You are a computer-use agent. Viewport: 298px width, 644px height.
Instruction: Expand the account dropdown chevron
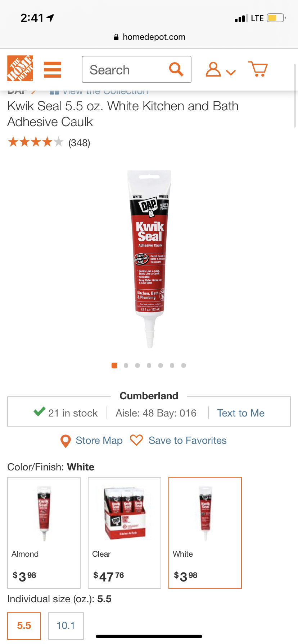point(231,73)
